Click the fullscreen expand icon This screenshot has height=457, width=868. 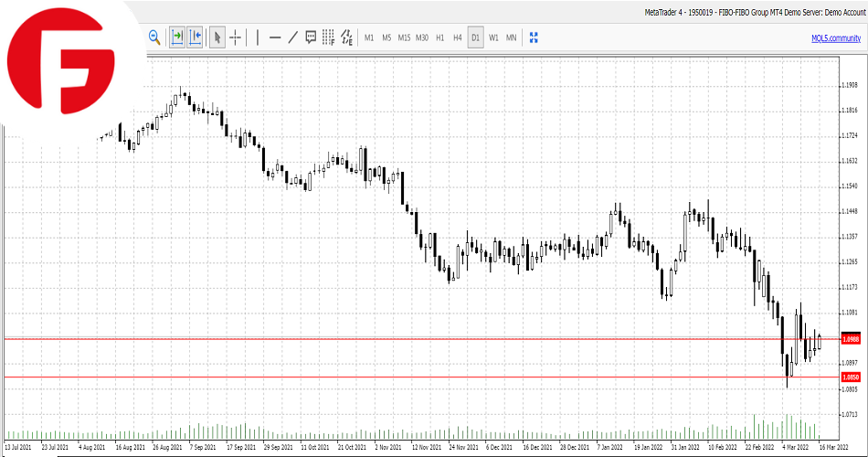(x=535, y=37)
